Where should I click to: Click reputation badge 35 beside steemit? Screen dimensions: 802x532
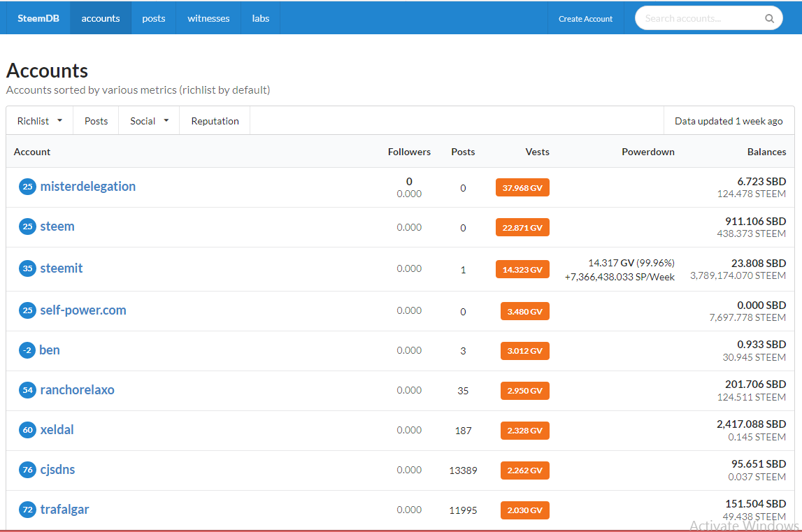[x=28, y=268]
